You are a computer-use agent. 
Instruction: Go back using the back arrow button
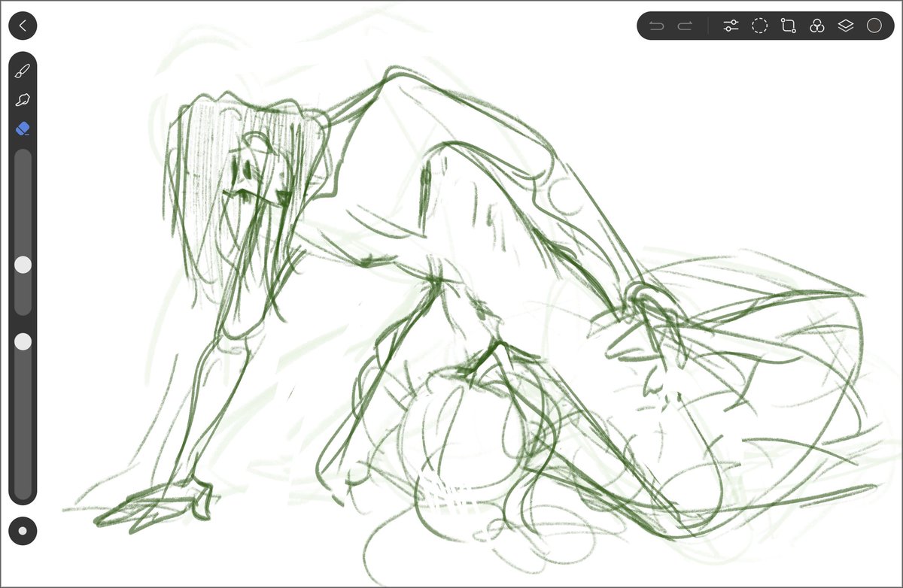(23, 26)
